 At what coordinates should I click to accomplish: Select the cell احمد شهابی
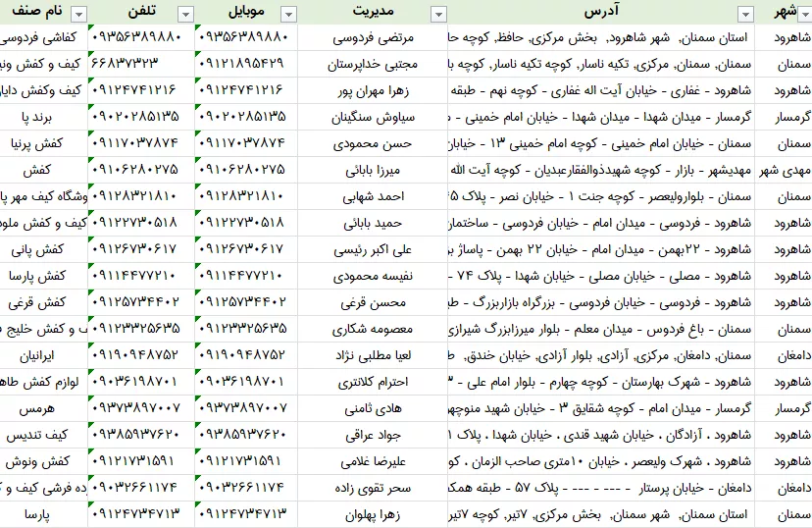coord(373,196)
